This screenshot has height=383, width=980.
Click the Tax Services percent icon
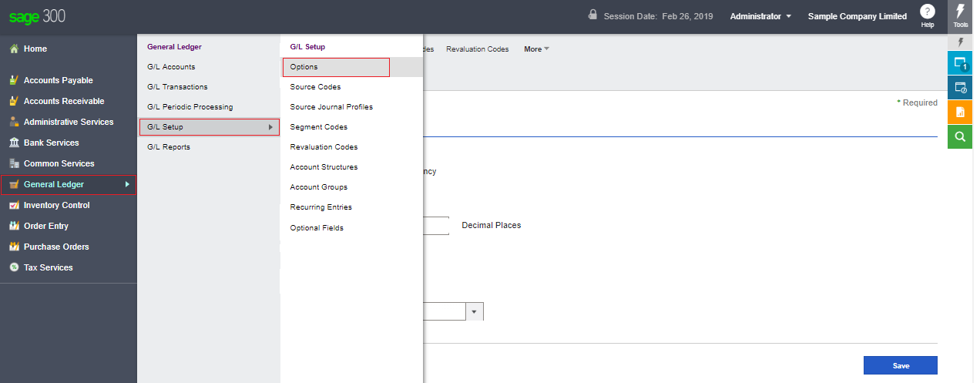(13, 267)
